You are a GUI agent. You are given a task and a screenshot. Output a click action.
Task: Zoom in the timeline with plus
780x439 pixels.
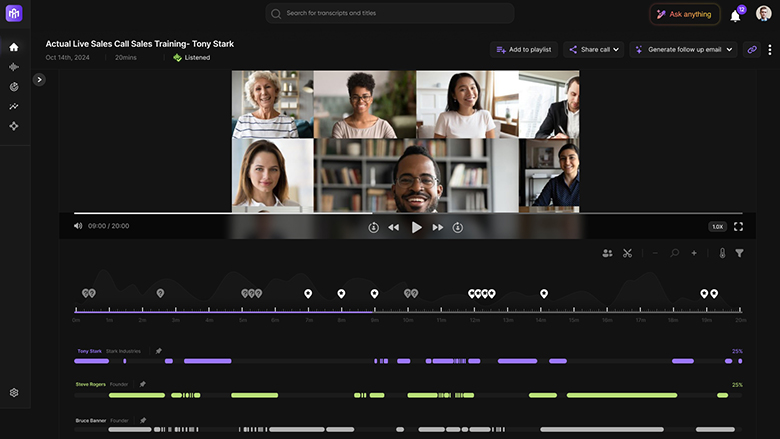[x=694, y=253]
